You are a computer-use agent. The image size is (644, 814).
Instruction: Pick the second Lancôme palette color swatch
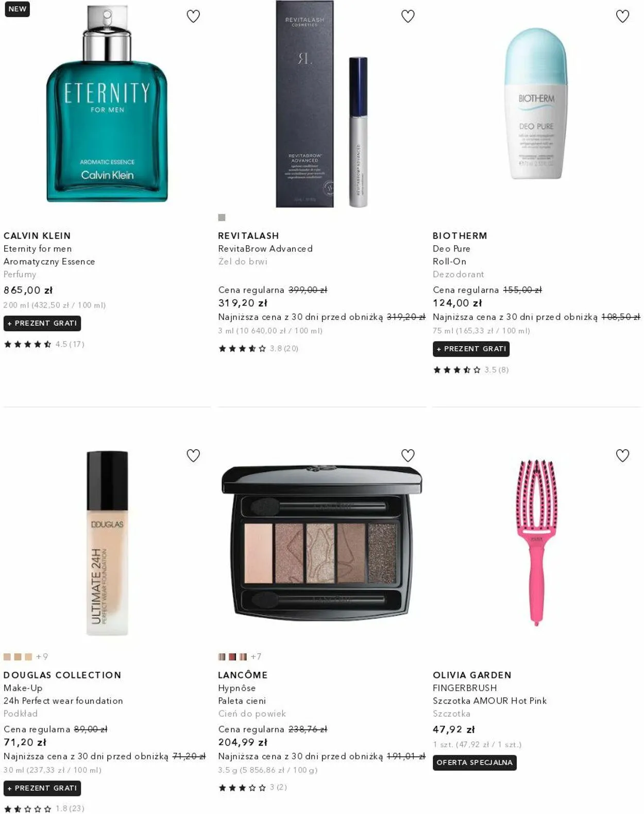coord(232,657)
